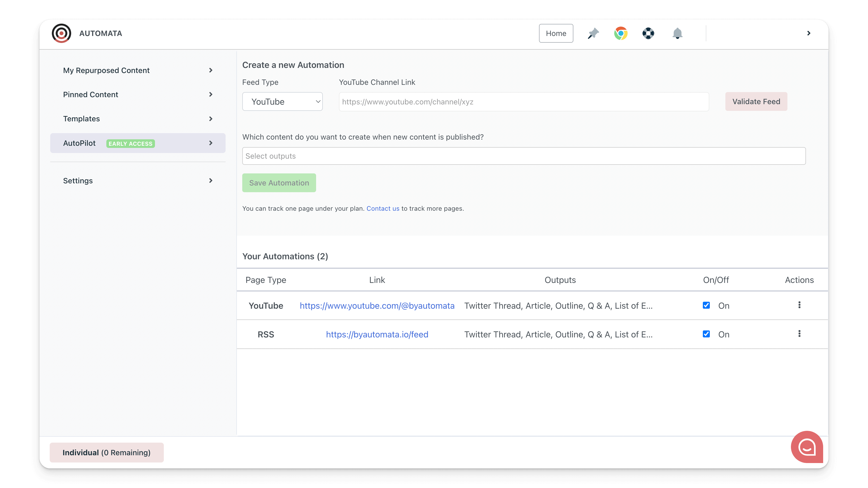This screenshot has width=868, height=488.
Task: Click the Your Automations (2) heading
Action: point(285,256)
